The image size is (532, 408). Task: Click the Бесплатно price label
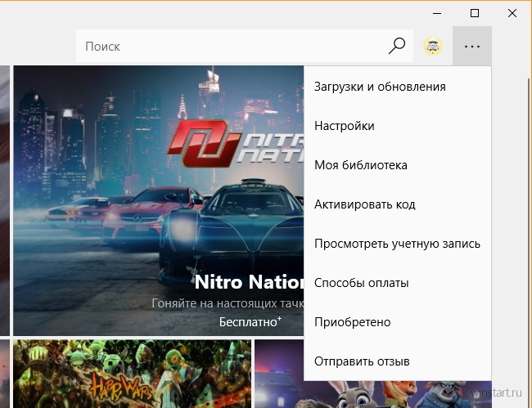[x=250, y=321]
